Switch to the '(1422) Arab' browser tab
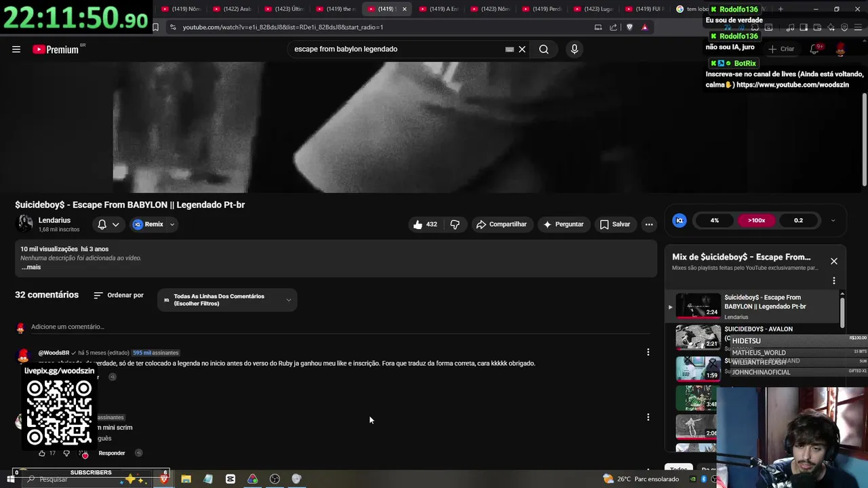 coord(232,9)
